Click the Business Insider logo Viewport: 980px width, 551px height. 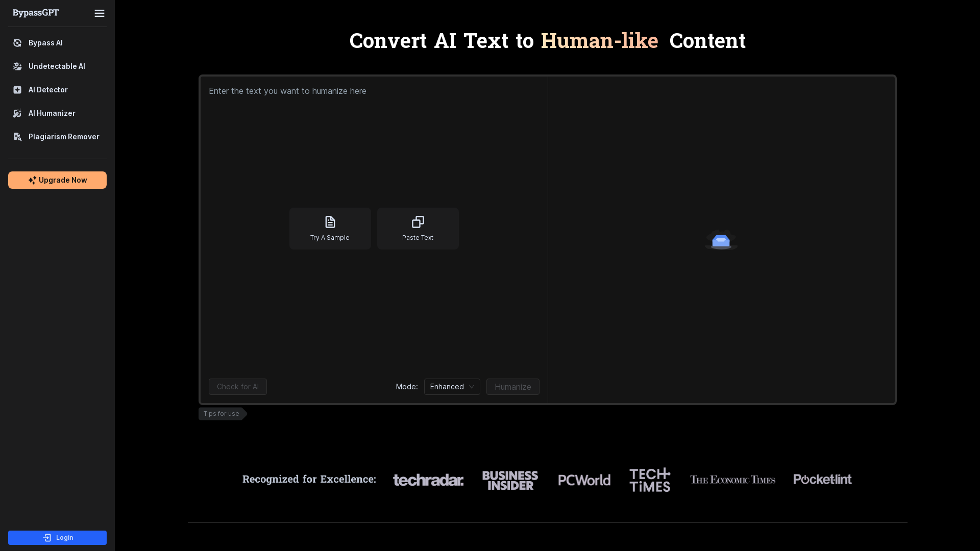click(510, 480)
